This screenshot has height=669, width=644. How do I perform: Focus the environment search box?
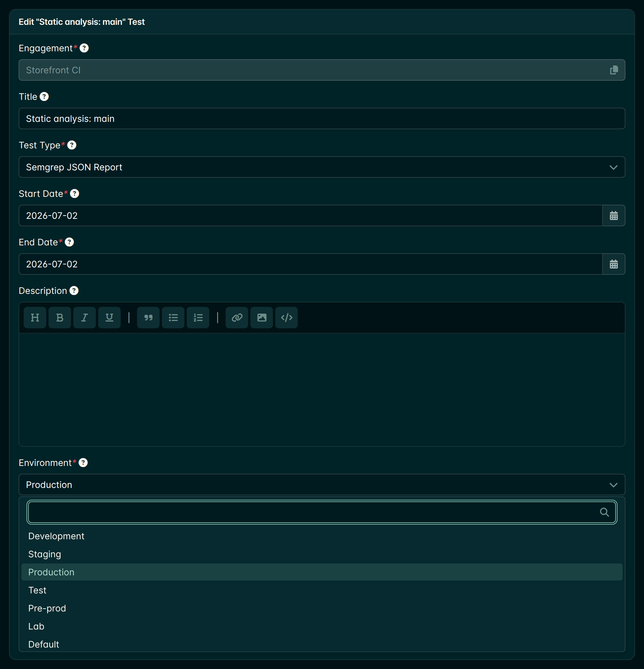tap(322, 512)
